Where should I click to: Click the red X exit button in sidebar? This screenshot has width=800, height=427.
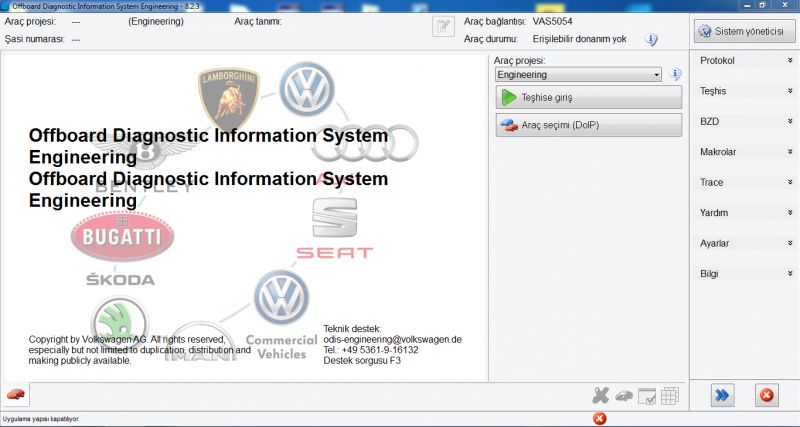766,395
